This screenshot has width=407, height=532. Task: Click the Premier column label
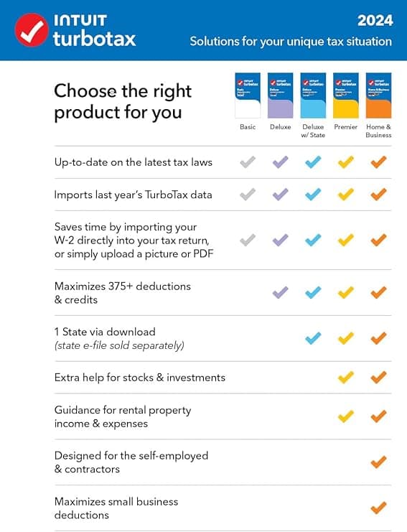(345, 127)
